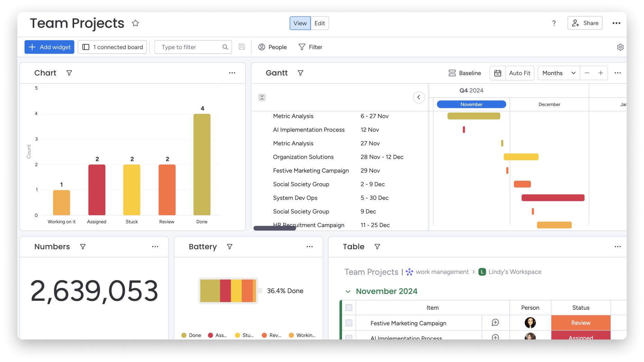Image resolution: width=644 pixels, height=362 pixels.
Task: Click the save filter disk icon
Action: point(242,47)
